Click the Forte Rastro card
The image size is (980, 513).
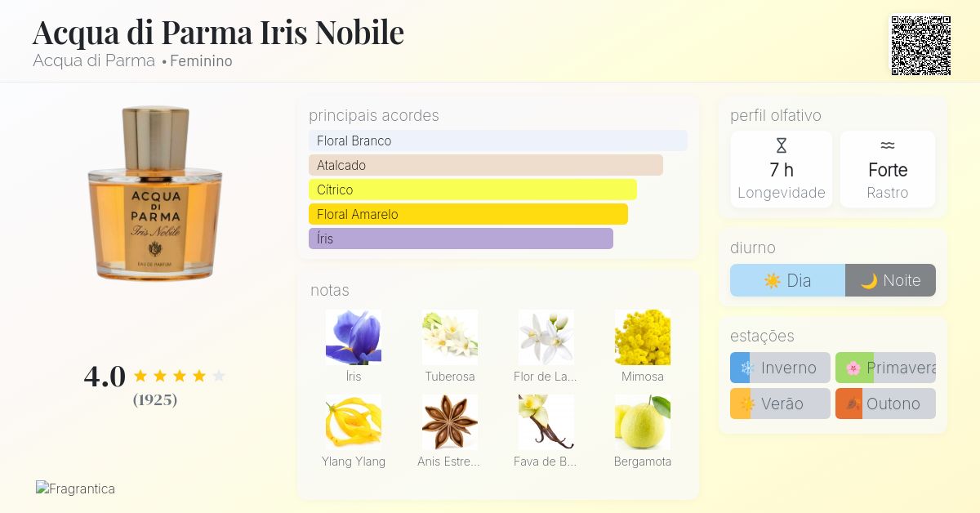click(x=887, y=170)
